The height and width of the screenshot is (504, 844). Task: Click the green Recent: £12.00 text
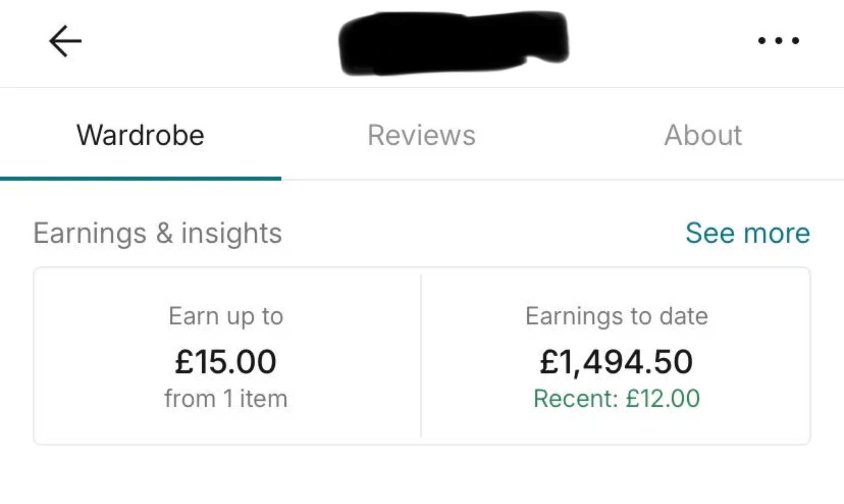(x=617, y=399)
